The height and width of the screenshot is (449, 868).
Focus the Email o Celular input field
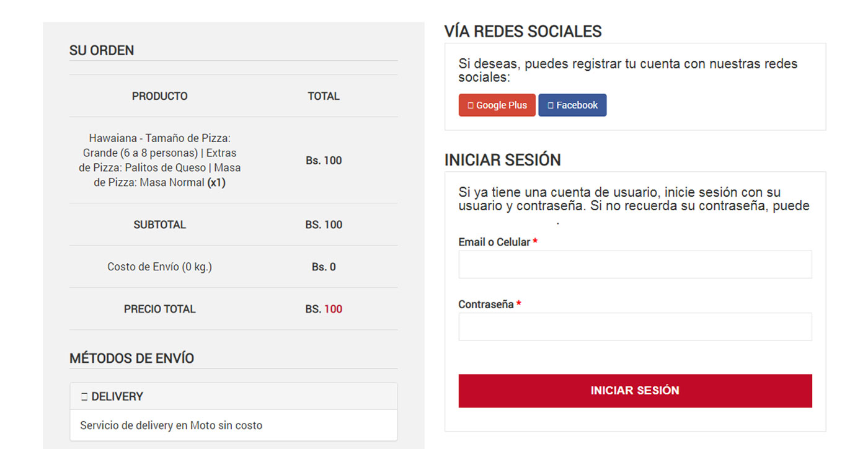pyautogui.click(x=635, y=265)
